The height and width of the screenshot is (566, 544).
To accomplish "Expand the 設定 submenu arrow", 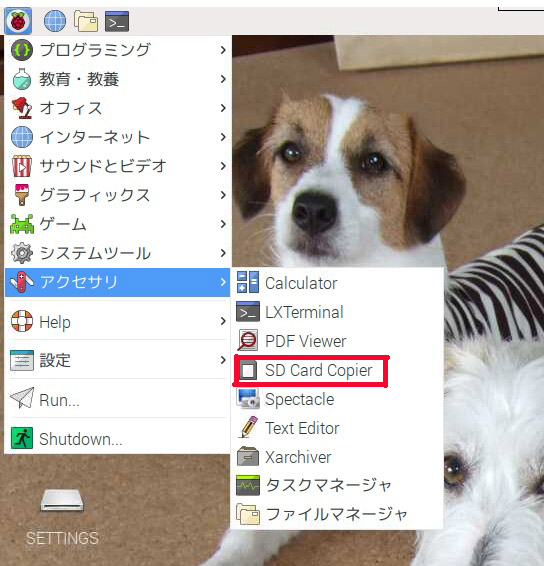I will tap(223, 360).
